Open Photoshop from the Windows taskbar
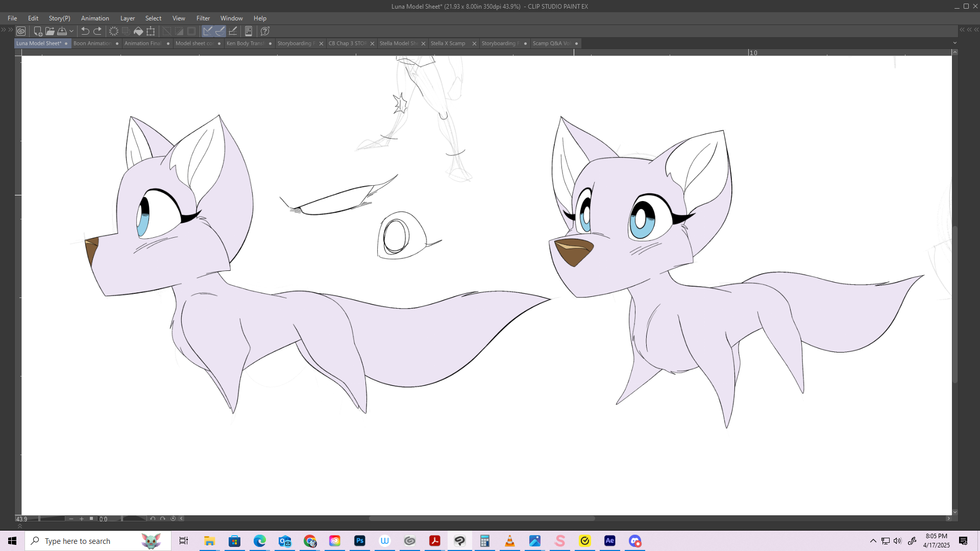This screenshot has height=551, width=980. tap(360, 541)
